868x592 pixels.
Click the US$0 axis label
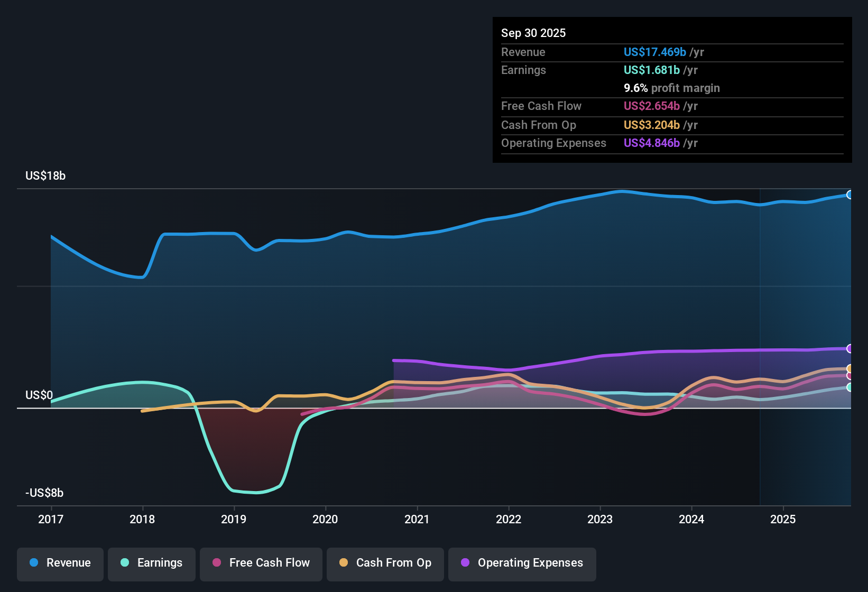pyautogui.click(x=39, y=395)
